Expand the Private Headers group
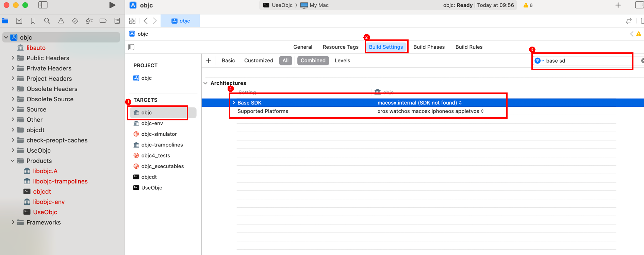Screen dimensions: 644x255 [13, 68]
